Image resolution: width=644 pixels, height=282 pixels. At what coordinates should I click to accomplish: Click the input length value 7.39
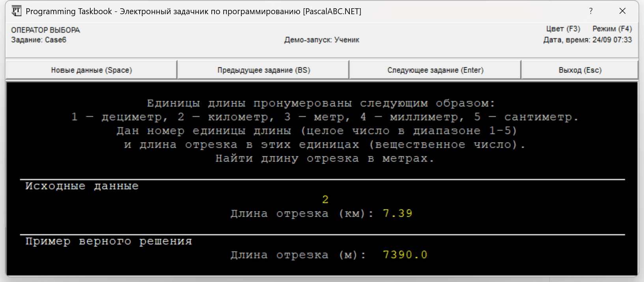click(x=397, y=213)
